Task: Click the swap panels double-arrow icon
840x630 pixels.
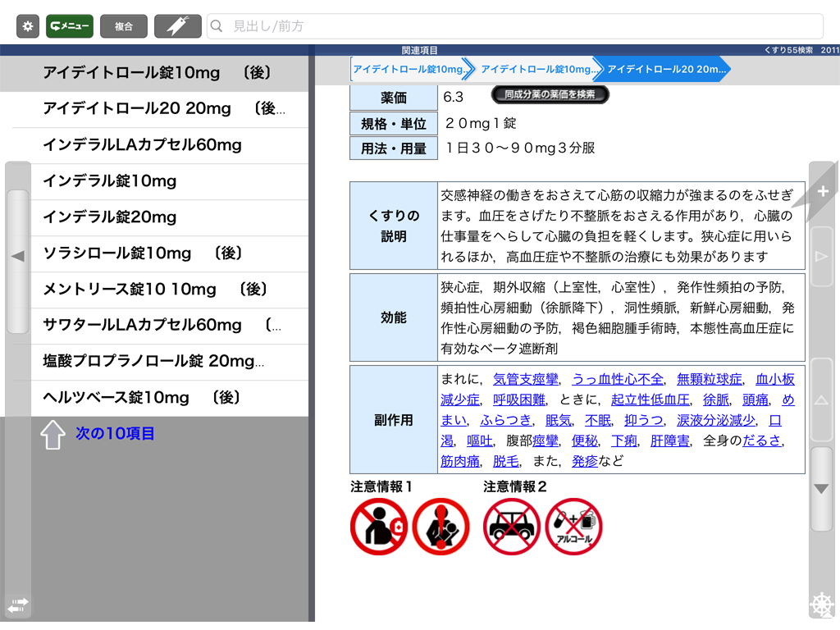Action: pos(18,605)
